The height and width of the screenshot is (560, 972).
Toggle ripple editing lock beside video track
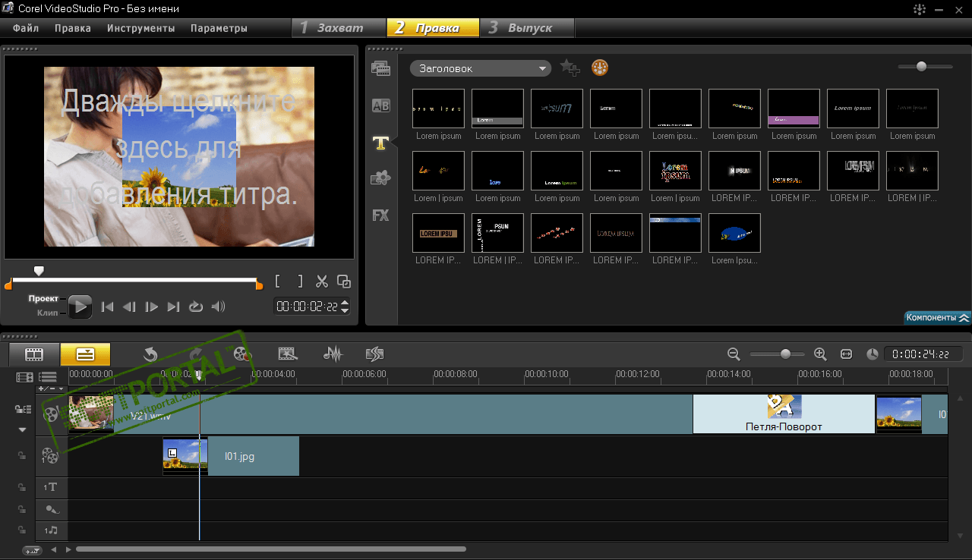point(22,409)
